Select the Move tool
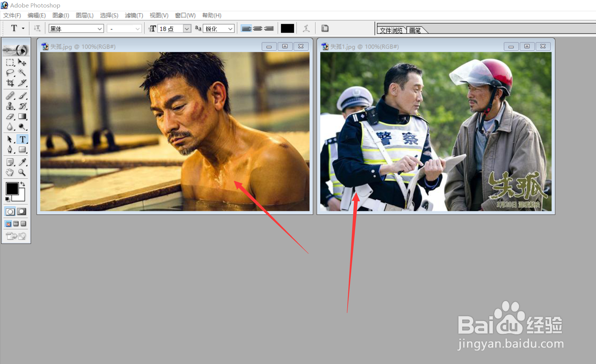 22,62
